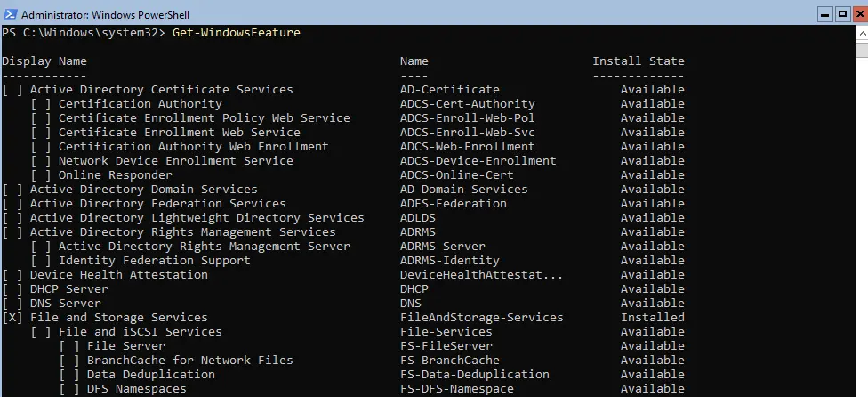The height and width of the screenshot is (397, 868).
Task: Click the truncated DeviceHealthAttestat... name
Action: pos(481,275)
